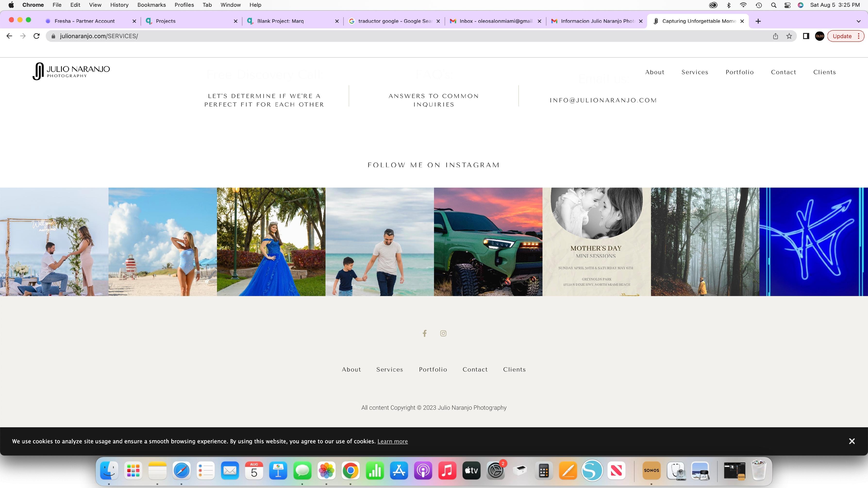868x488 pixels.
Task: Click the address bar URL field
Action: [404, 36]
